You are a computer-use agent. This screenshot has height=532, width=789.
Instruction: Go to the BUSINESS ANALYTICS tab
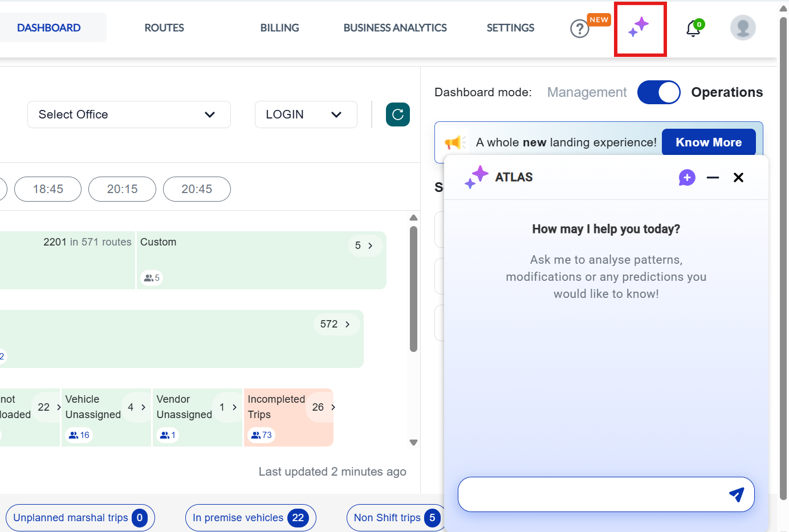[x=395, y=27]
